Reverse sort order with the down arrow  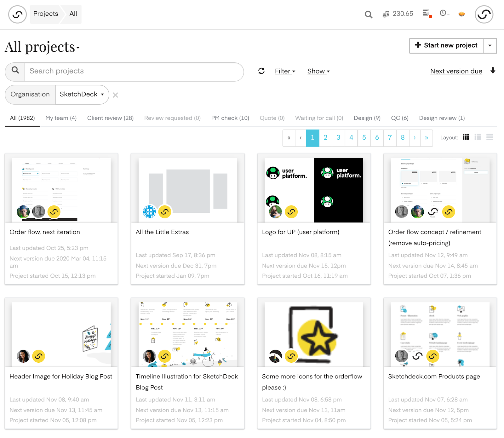pos(493,71)
